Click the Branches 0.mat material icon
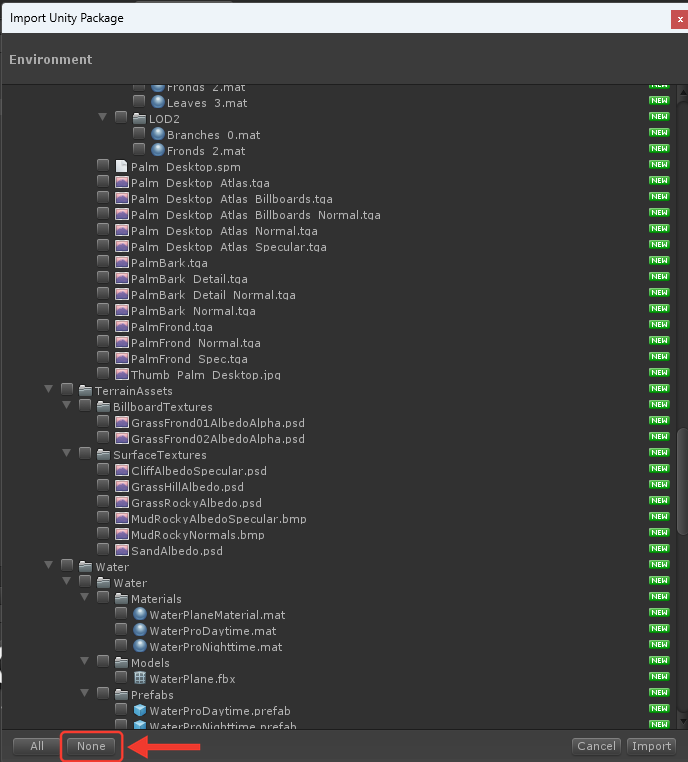The height and width of the screenshot is (762, 688). click(157, 134)
